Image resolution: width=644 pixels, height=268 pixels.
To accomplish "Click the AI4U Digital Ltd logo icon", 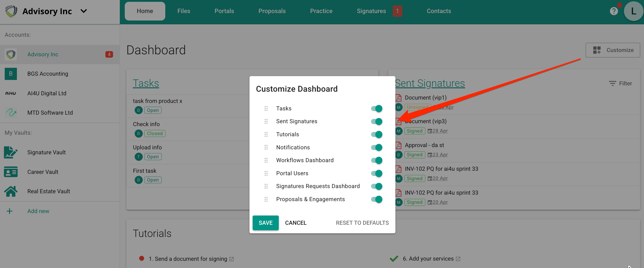I will 11,93.
